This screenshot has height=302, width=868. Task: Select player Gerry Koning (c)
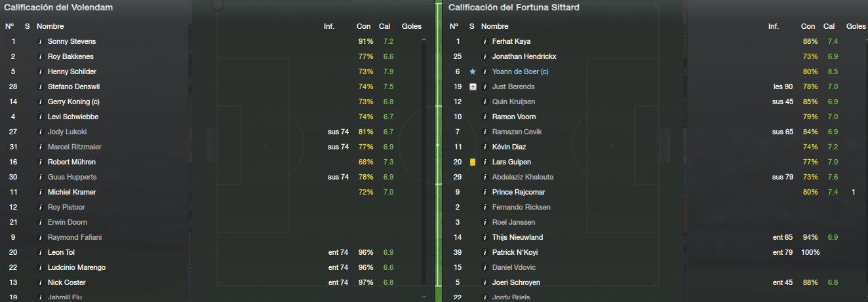[x=73, y=102]
